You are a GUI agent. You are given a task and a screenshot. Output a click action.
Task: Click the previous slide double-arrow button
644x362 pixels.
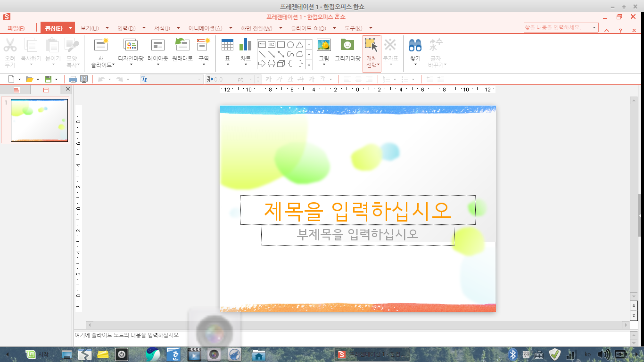click(634, 305)
